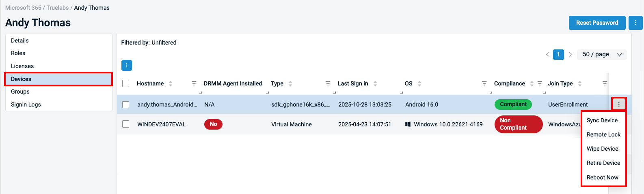Click the Hostname column filter icon

tap(194, 83)
